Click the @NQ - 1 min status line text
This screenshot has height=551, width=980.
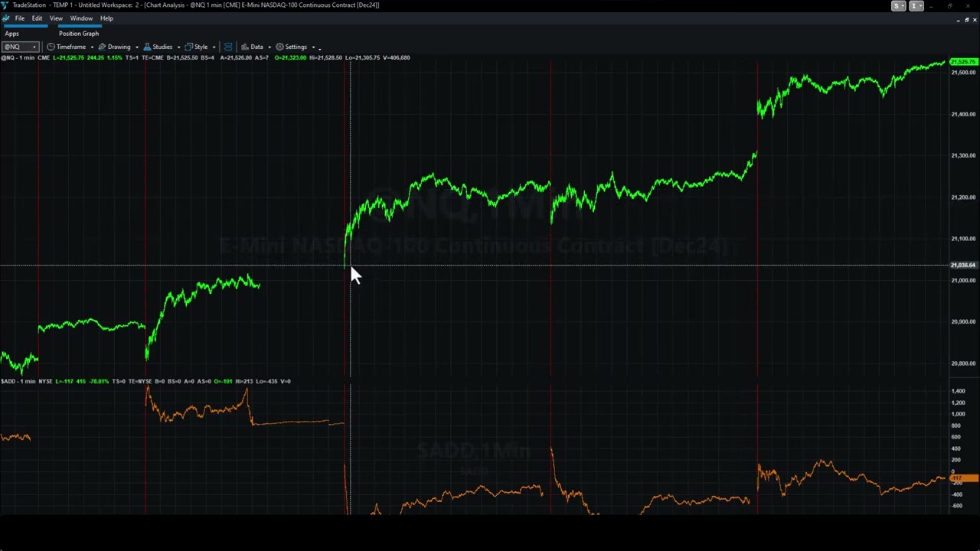click(x=18, y=58)
